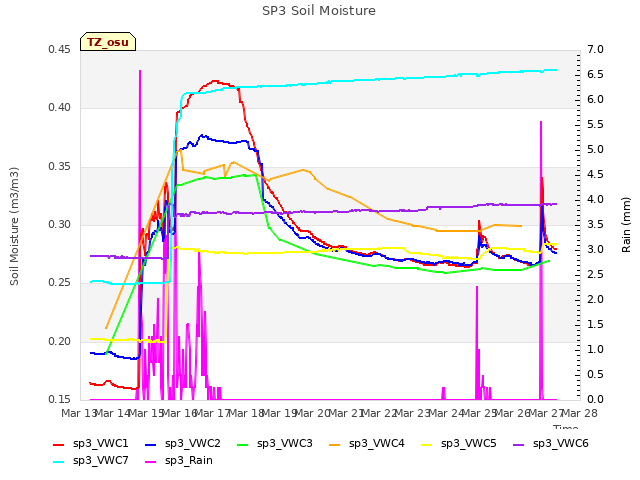Image resolution: width=640 pixels, height=480 pixels.
Task: Click the 0.25 soil moisture tick label
Action: click(x=59, y=282)
